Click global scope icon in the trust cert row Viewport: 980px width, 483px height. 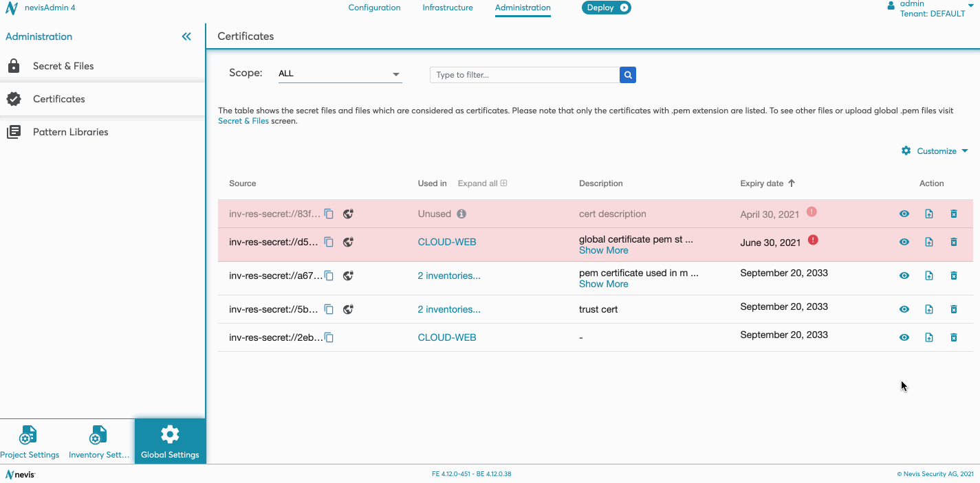[349, 309]
